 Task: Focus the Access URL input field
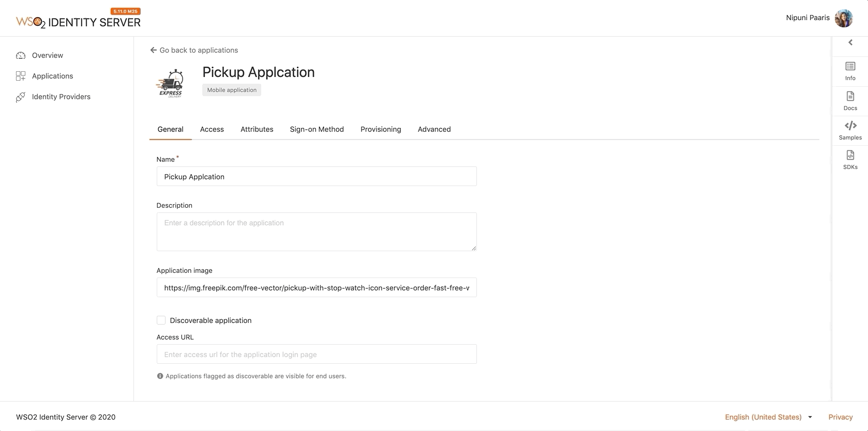click(317, 354)
